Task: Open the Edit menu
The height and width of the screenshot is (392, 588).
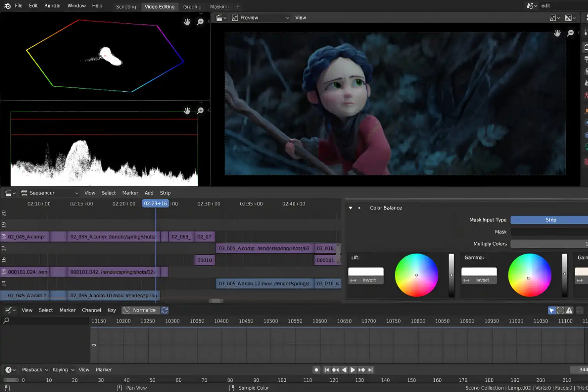Action: click(33, 6)
